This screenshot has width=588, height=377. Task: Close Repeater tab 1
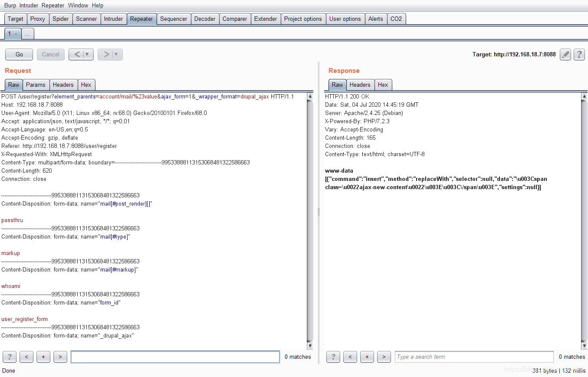(16, 34)
